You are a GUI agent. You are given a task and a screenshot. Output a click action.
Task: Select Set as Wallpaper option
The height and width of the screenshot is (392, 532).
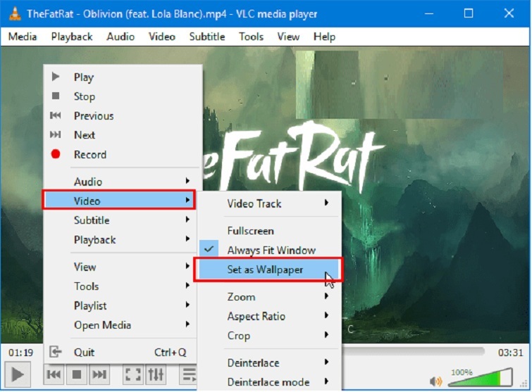click(x=265, y=270)
